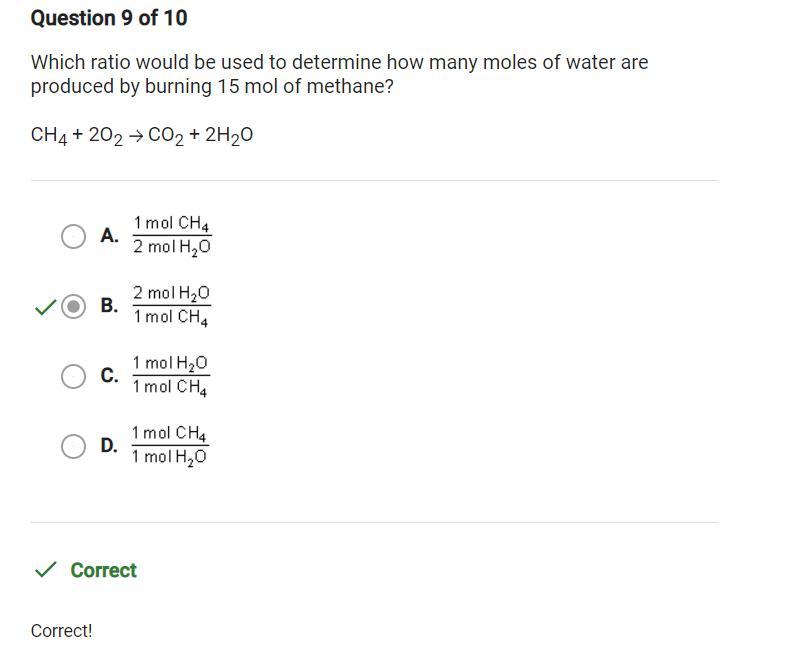Click the letter label D.

click(109, 446)
